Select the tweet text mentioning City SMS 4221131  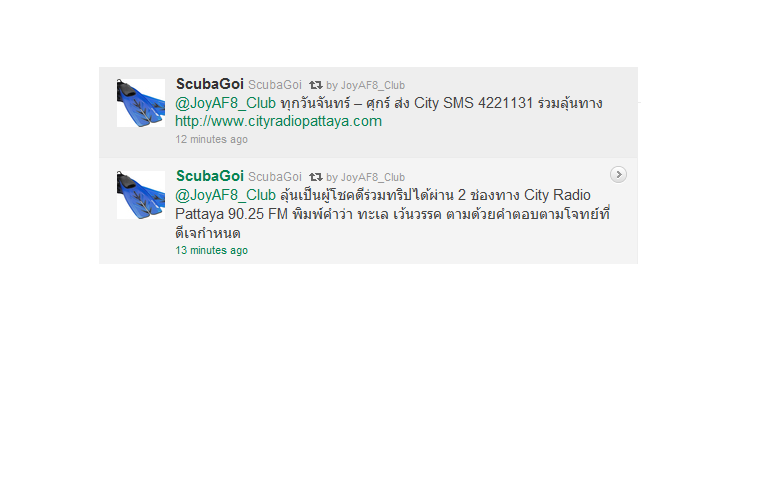pos(389,112)
